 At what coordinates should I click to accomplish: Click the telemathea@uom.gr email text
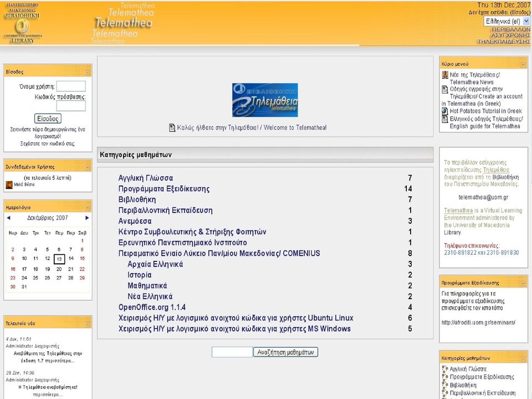click(x=483, y=197)
